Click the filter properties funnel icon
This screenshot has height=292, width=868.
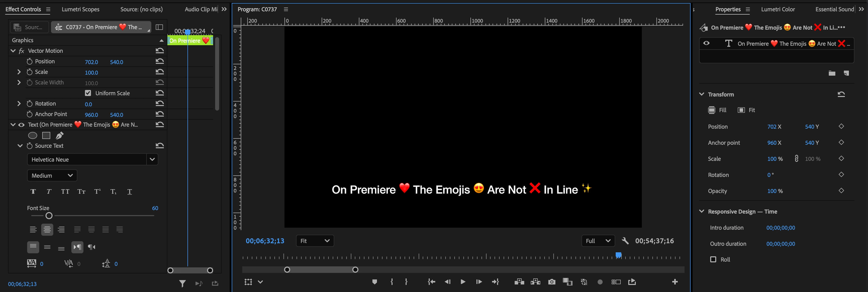[x=182, y=283]
